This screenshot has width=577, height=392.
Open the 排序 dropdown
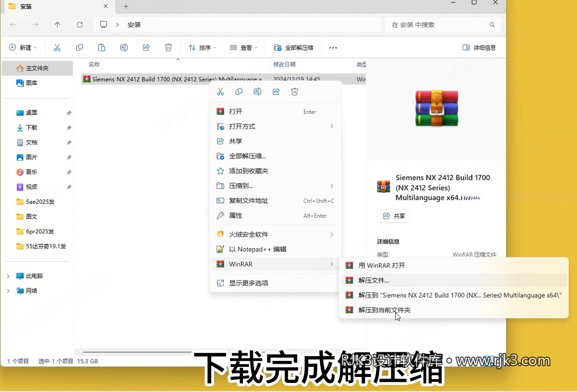click(x=202, y=48)
